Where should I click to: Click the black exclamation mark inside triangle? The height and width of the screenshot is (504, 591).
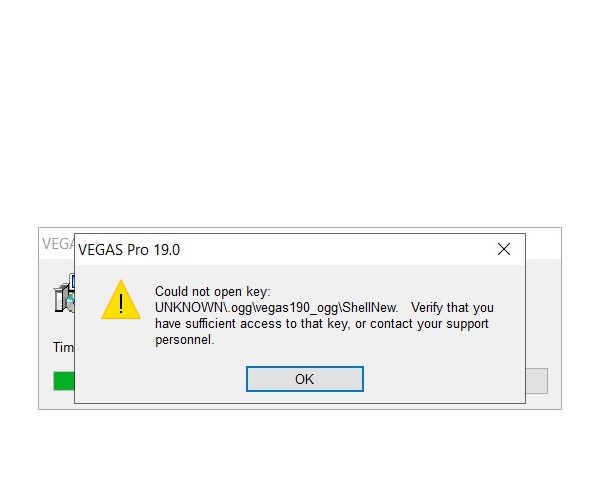121,303
